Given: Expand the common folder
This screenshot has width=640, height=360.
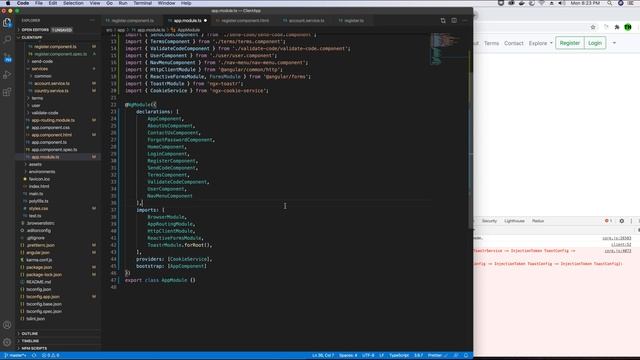Looking at the screenshot, I should coord(42,76).
